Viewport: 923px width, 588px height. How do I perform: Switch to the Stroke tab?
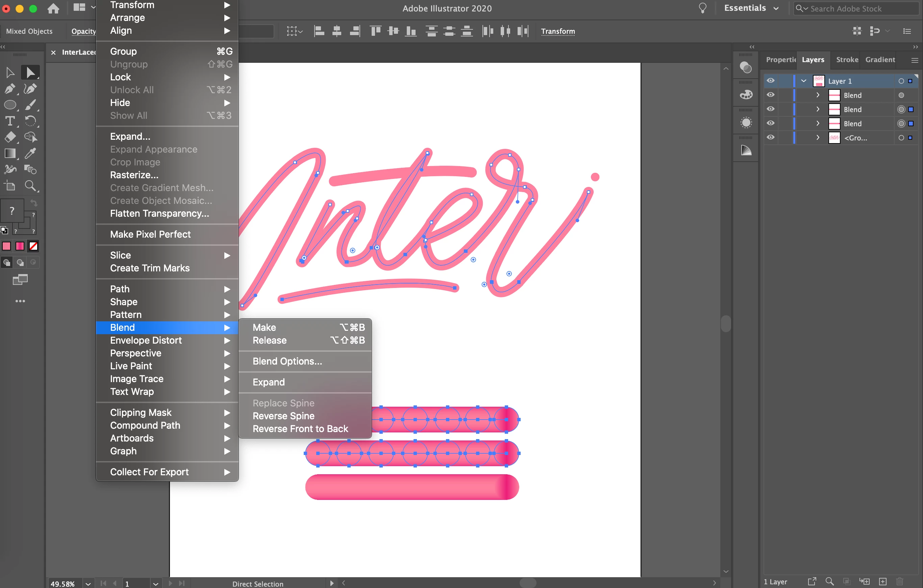tap(847, 59)
